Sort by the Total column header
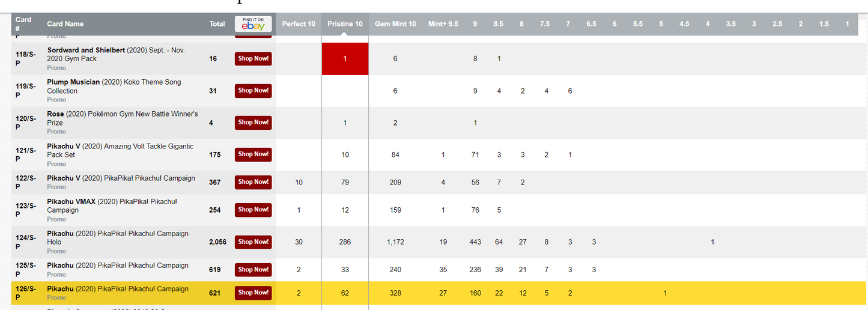The height and width of the screenshot is (310, 868). pos(217,24)
